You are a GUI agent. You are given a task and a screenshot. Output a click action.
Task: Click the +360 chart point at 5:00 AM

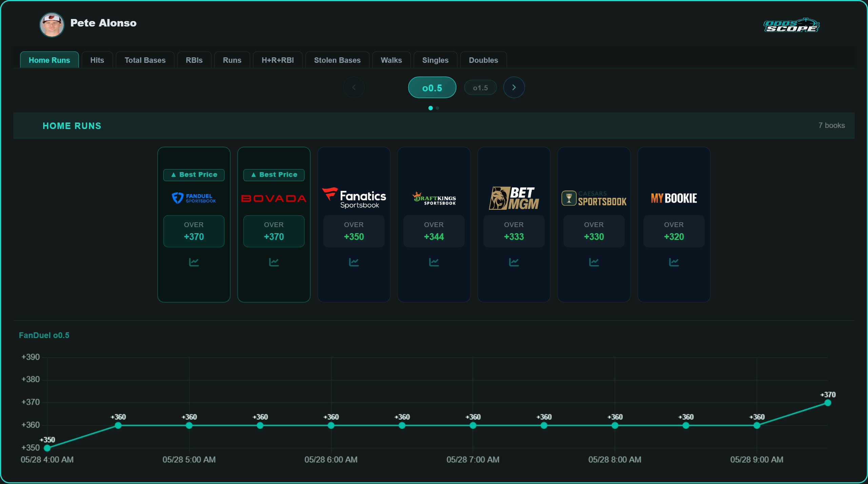pyautogui.click(x=189, y=425)
